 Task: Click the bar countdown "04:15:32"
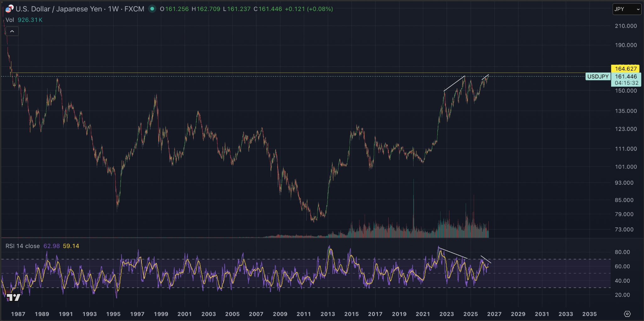[x=626, y=83]
